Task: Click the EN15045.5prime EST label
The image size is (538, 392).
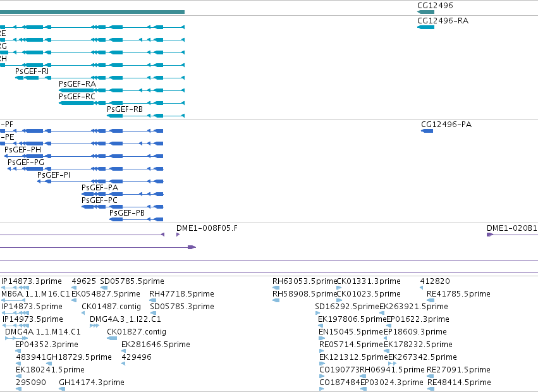Action: [x=351, y=332]
